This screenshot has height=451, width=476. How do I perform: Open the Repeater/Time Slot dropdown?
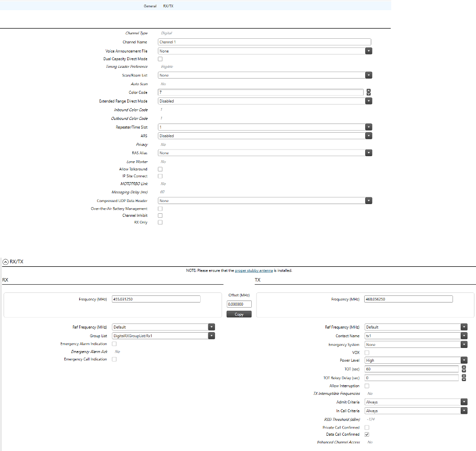[x=369, y=127]
